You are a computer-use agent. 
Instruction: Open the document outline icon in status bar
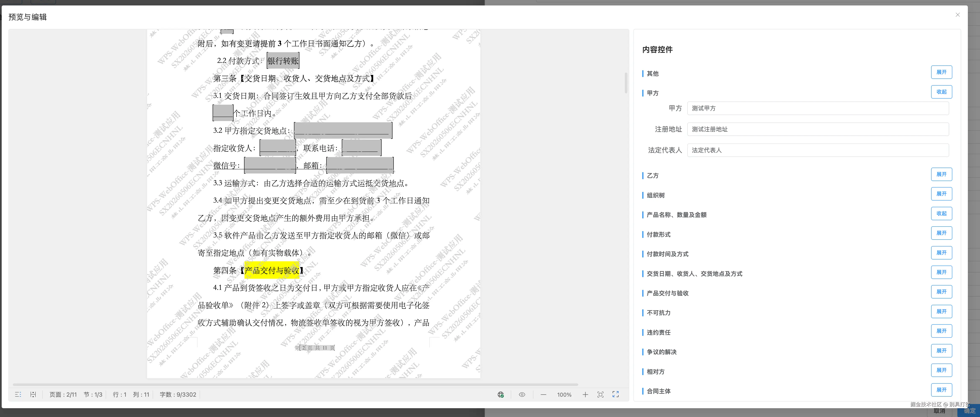tap(18, 395)
